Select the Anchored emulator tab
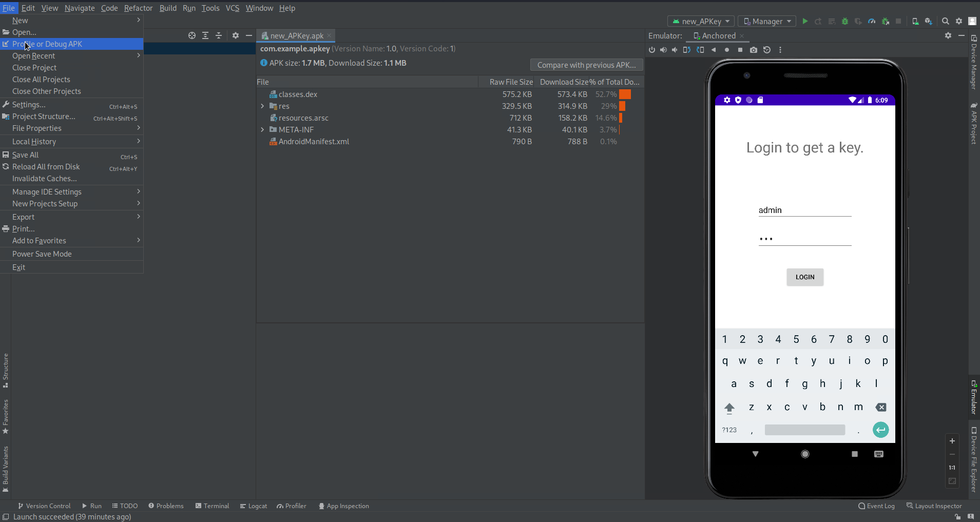The image size is (980, 522). (x=718, y=35)
